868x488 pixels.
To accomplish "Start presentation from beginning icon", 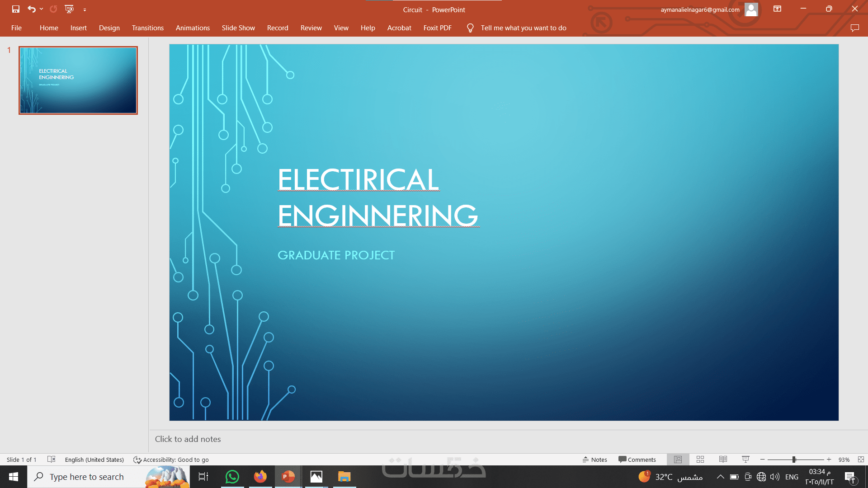I will coord(69,9).
